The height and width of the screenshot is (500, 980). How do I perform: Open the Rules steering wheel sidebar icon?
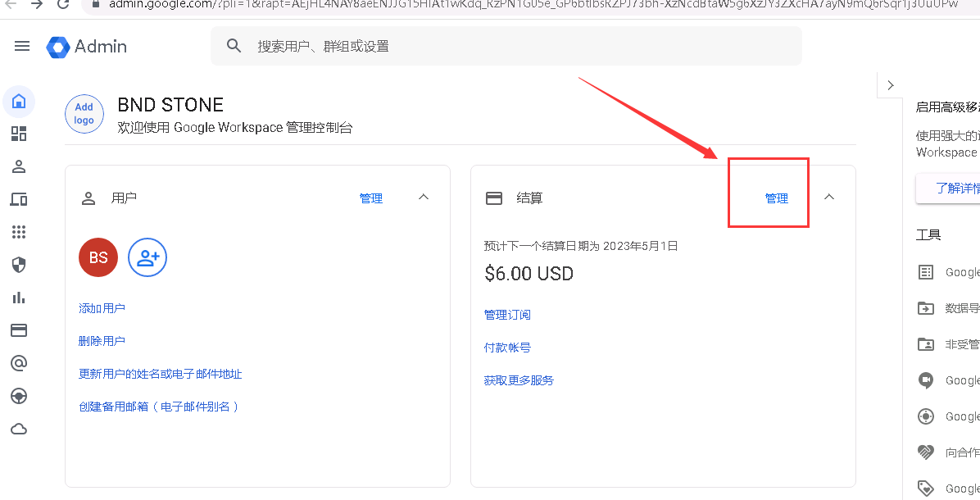tap(19, 396)
